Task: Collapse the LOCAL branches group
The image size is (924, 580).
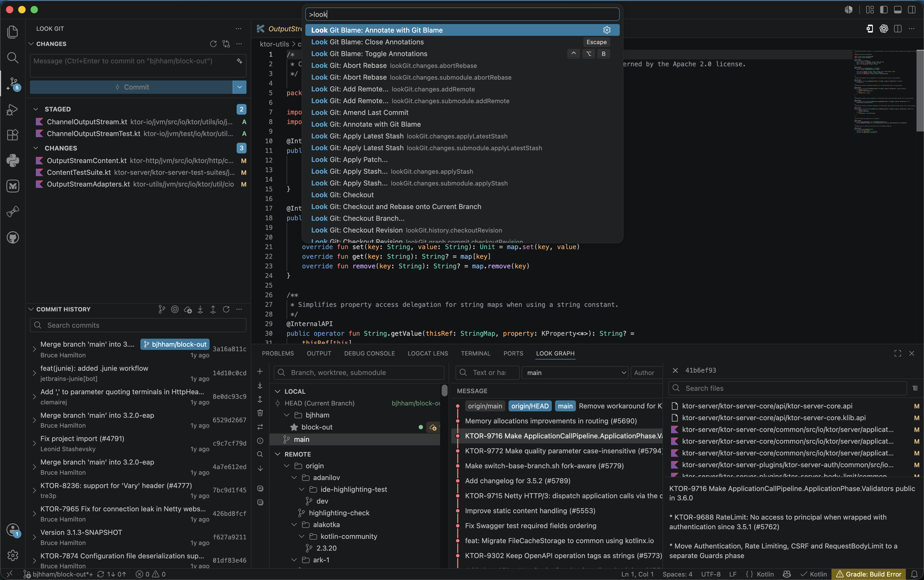Action: point(278,391)
